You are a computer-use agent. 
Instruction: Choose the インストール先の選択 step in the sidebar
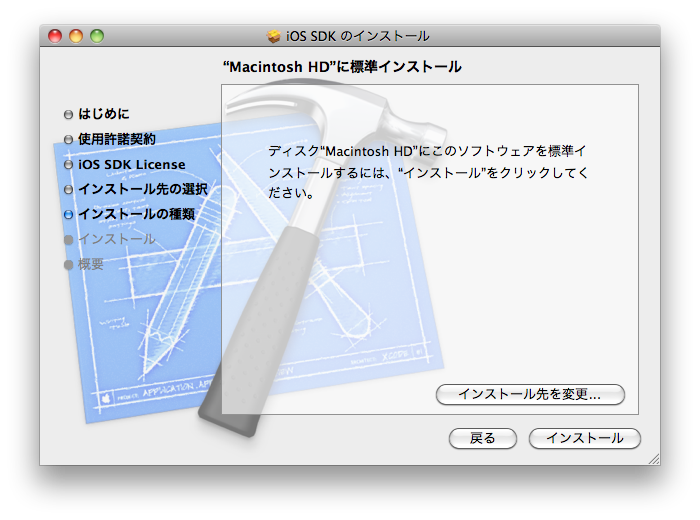(x=143, y=189)
